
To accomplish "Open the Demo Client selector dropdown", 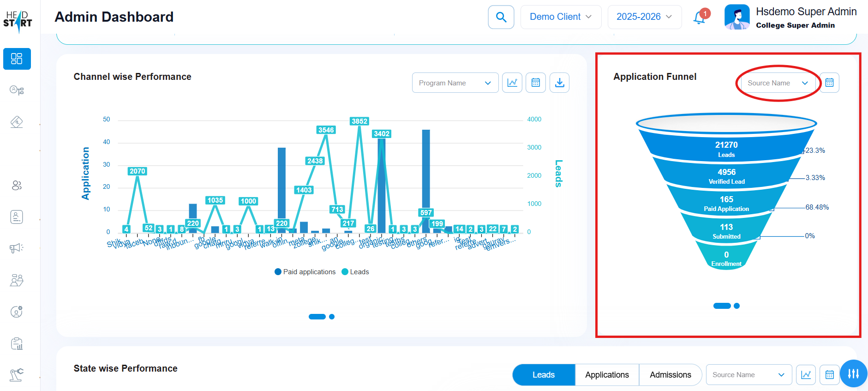I will [x=560, y=17].
